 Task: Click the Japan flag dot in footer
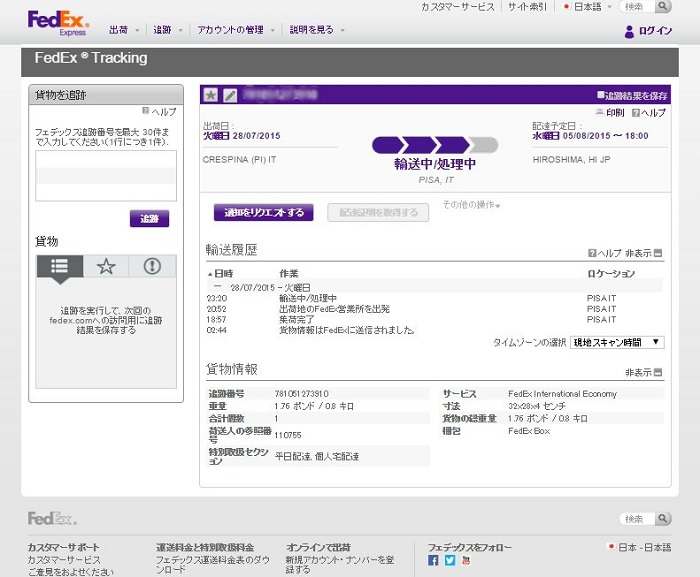click(x=611, y=546)
